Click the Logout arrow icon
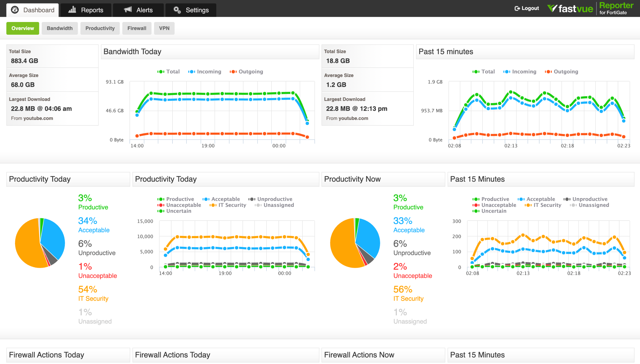 click(517, 8)
